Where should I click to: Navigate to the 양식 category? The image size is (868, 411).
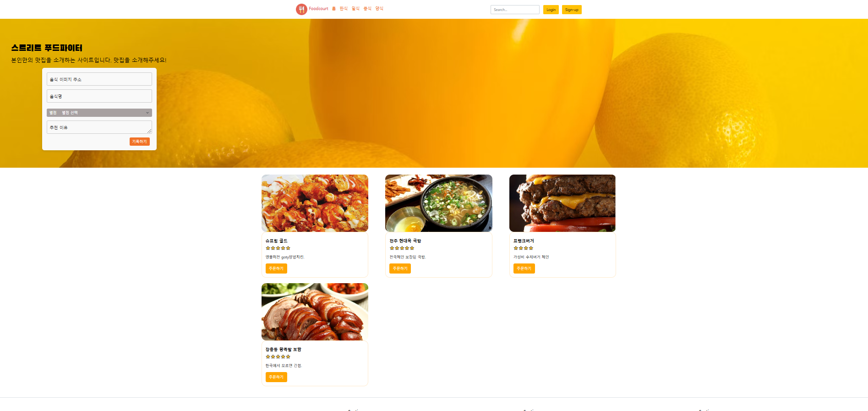[x=379, y=9]
